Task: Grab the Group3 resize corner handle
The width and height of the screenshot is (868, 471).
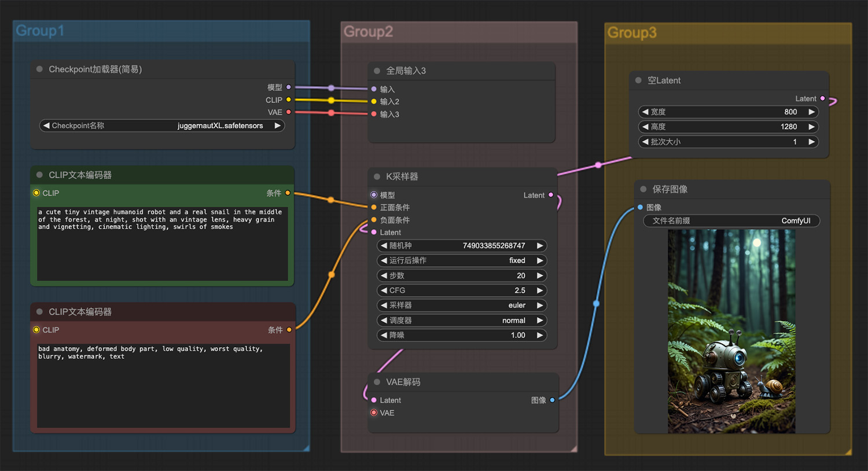Action: (x=848, y=451)
